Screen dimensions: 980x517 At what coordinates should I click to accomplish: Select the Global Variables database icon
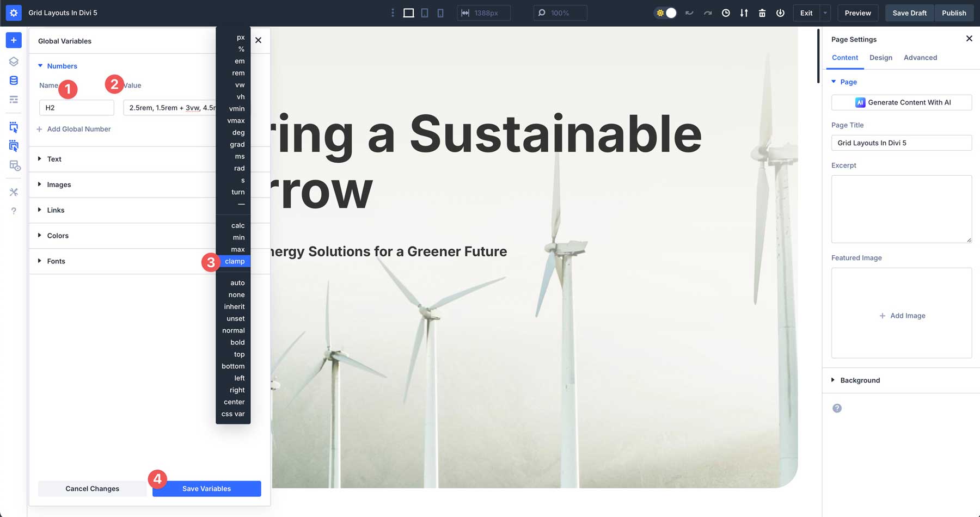[14, 80]
